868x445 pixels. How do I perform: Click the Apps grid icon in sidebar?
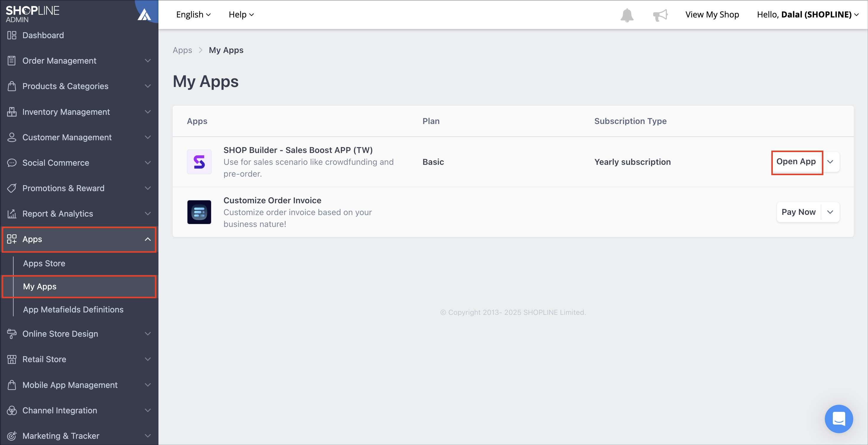[12, 239]
